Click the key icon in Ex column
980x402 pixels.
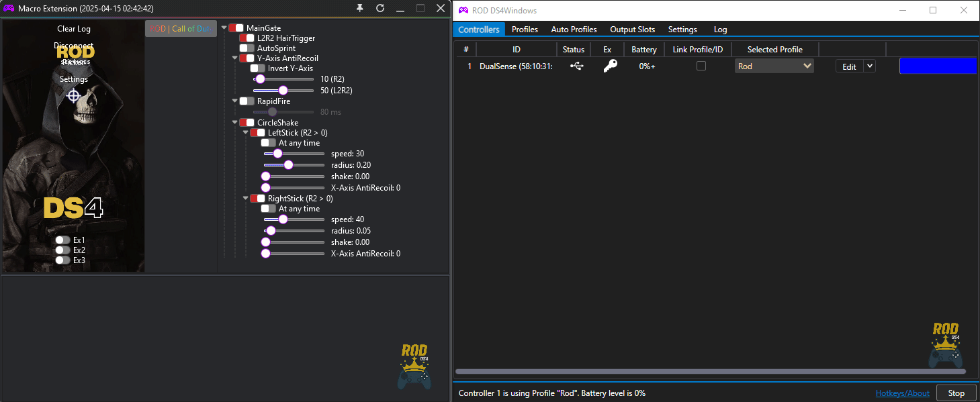(x=610, y=66)
